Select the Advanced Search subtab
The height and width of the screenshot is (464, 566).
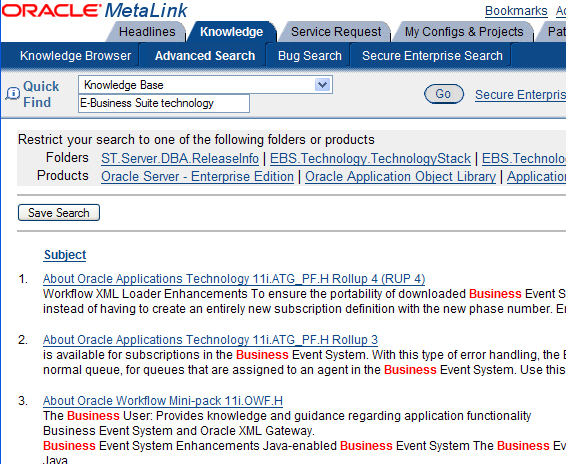click(x=205, y=56)
